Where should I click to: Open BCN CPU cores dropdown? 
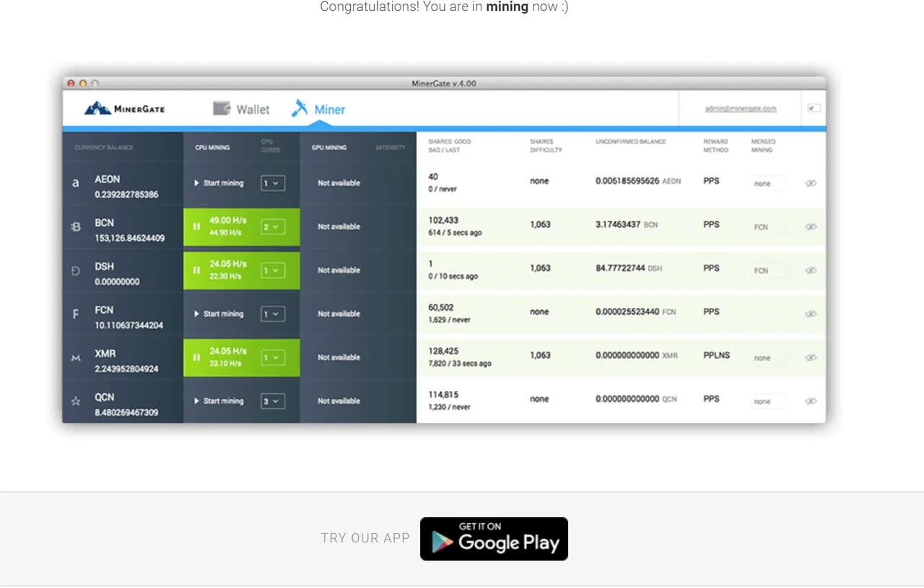pos(272,227)
